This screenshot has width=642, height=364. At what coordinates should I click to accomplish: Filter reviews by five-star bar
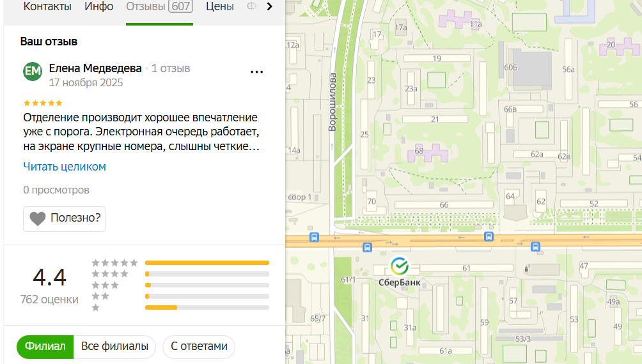[207, 262]
